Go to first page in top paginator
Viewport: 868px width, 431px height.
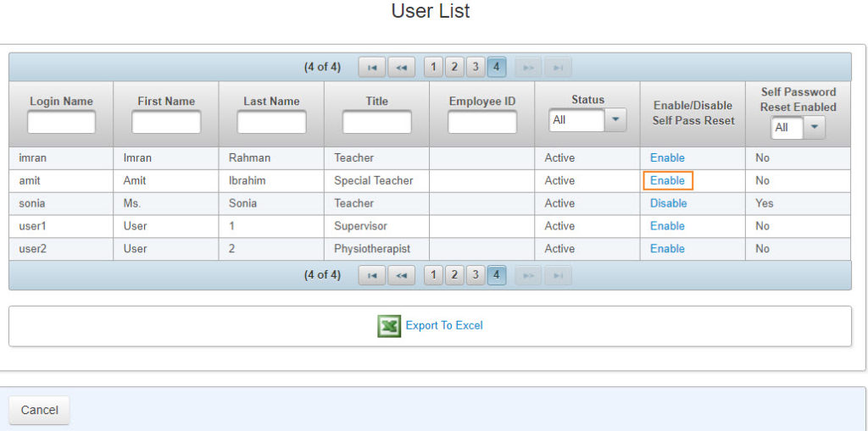[x=372, y=68]
